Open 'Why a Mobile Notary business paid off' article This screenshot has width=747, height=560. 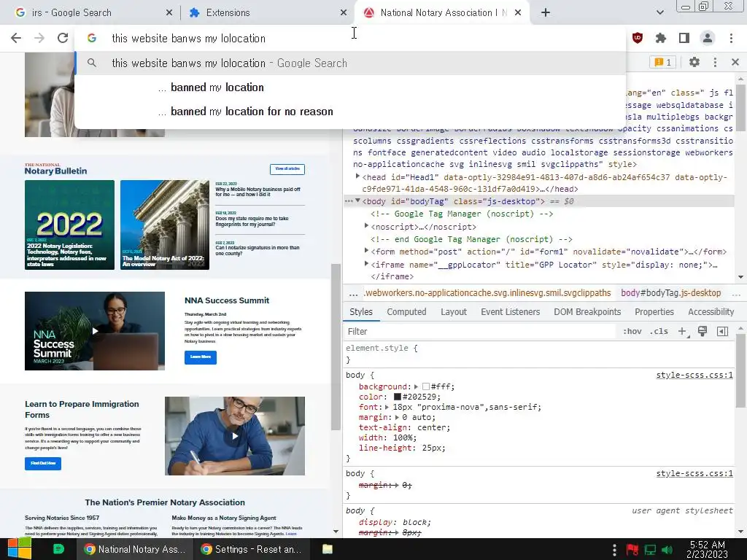point(258,192)
